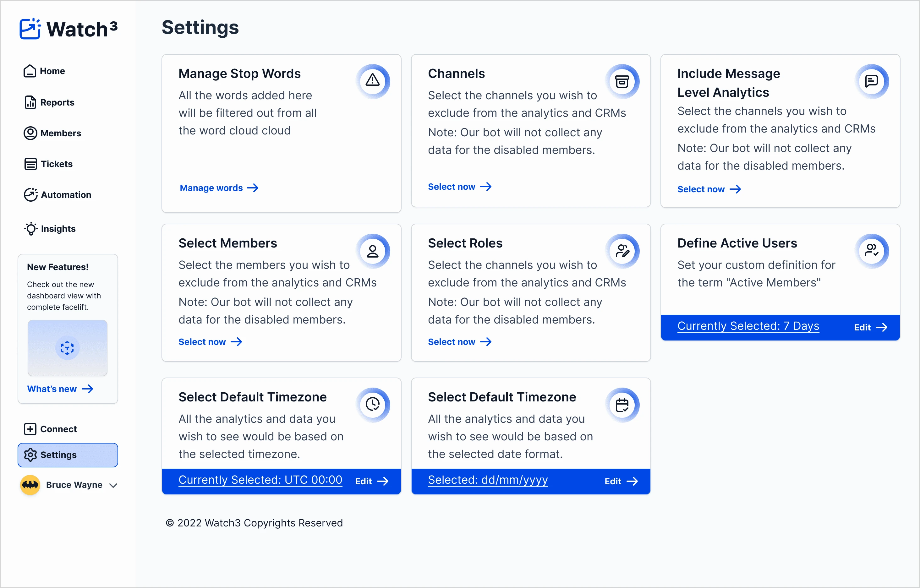Image resolution: width=920 pixels, height=588 pixels.
Task: Click the Manage Stop Words warning icon
Action: pos(373,80)
